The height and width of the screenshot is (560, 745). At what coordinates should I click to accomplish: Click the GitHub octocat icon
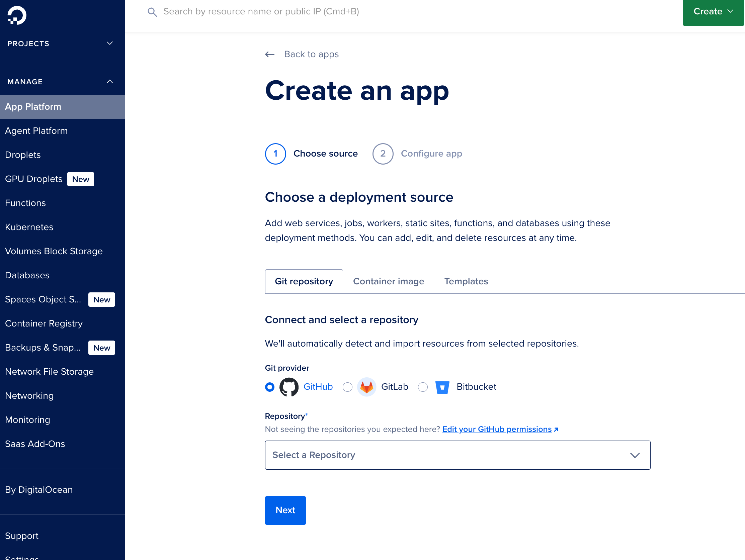(289, 387)
